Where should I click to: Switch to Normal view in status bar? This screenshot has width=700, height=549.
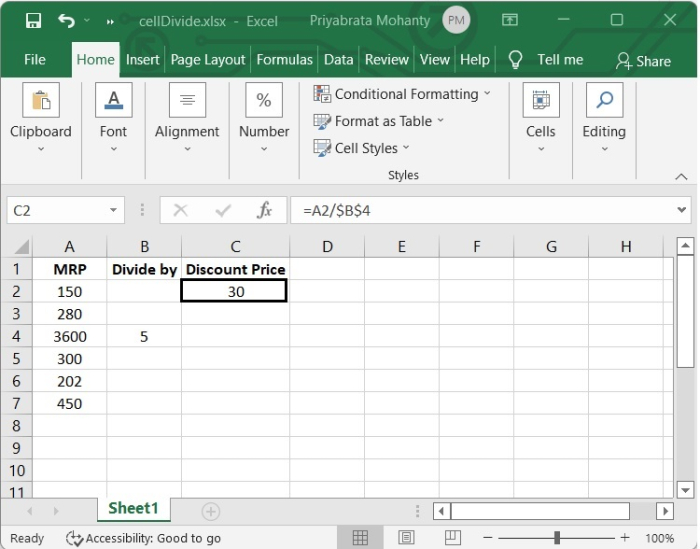pyautogui.click(x=361, y=538)
